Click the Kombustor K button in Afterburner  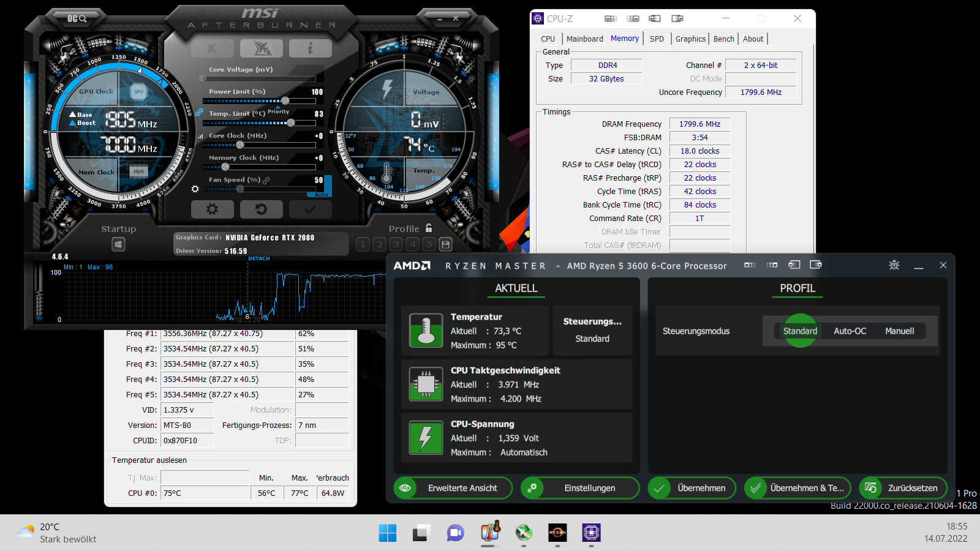[x=212, y=48]
